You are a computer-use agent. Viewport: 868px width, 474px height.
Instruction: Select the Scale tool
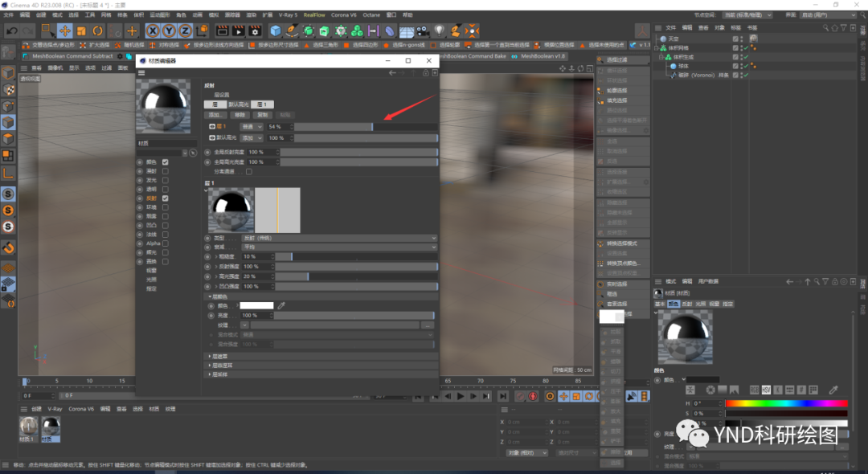point(81,31)
